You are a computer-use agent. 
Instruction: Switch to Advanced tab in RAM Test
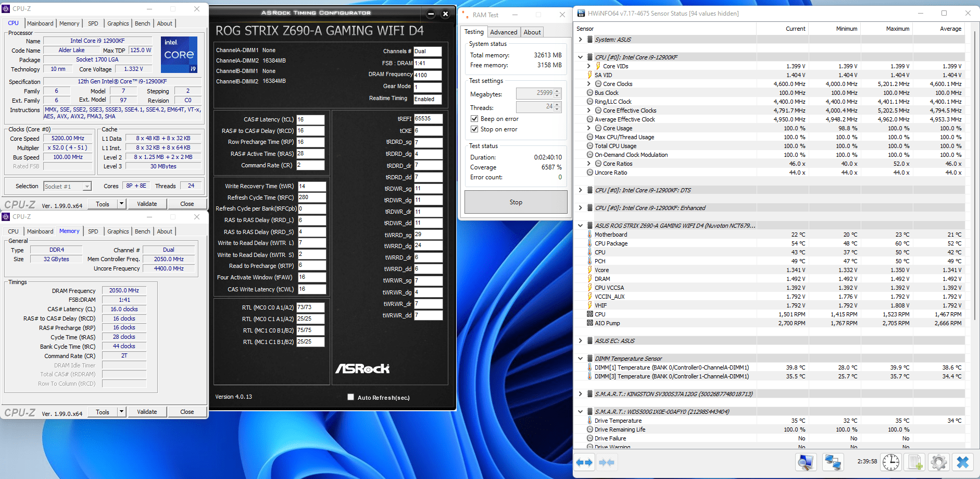coord(504,32)
